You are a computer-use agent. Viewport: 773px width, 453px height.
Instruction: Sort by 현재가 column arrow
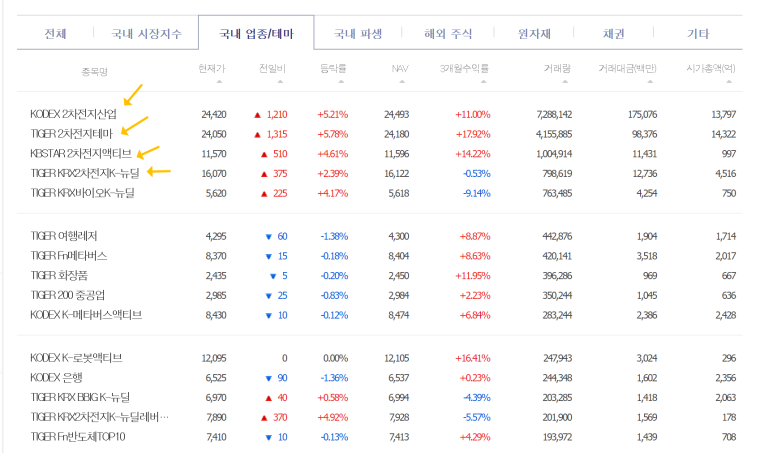coord(219,82)
